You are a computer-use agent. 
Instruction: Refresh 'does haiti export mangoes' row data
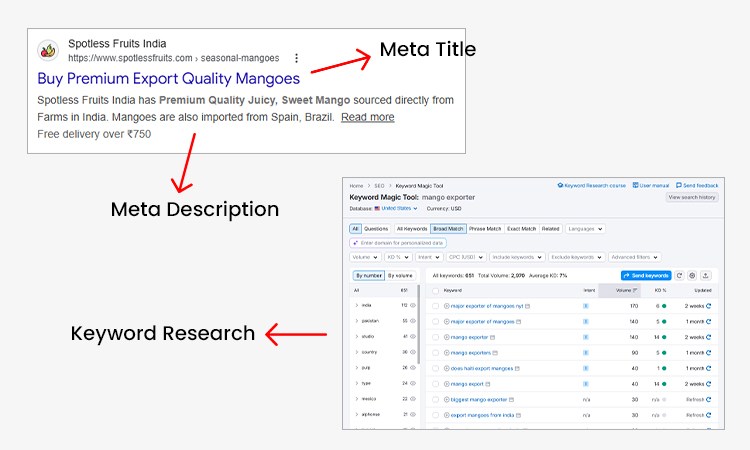point(708,368)
